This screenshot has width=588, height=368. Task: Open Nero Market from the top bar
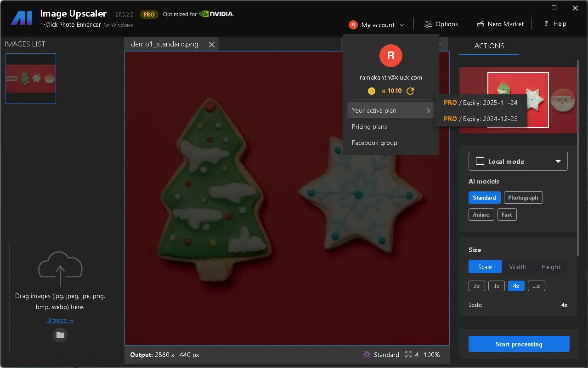tap(500, 24)
